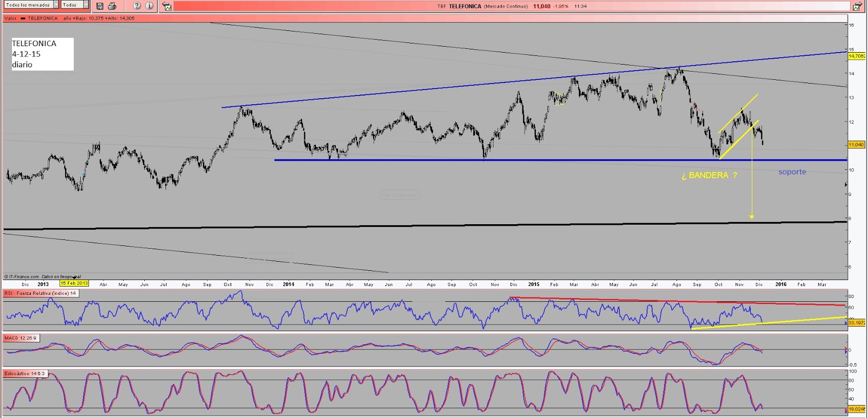Click the 'TEF TELEFONICA' title text

pyautogui.click(x=459, y=7)
